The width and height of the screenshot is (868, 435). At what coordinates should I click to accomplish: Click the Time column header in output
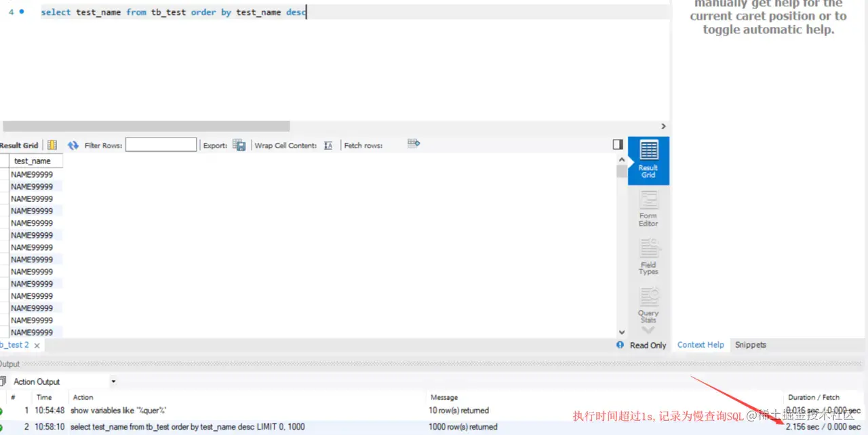[44, 397]
